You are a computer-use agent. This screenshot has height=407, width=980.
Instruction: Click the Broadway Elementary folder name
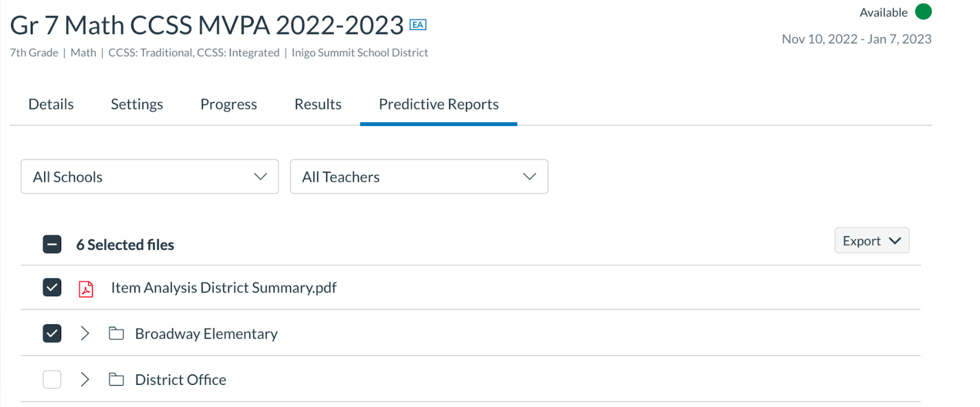tap(206, 334)
